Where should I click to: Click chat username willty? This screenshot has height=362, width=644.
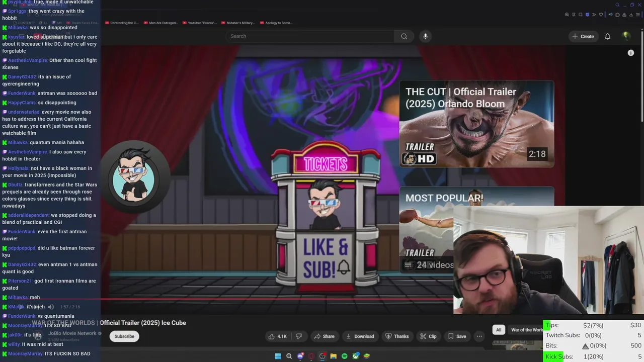tap(14, 344)
